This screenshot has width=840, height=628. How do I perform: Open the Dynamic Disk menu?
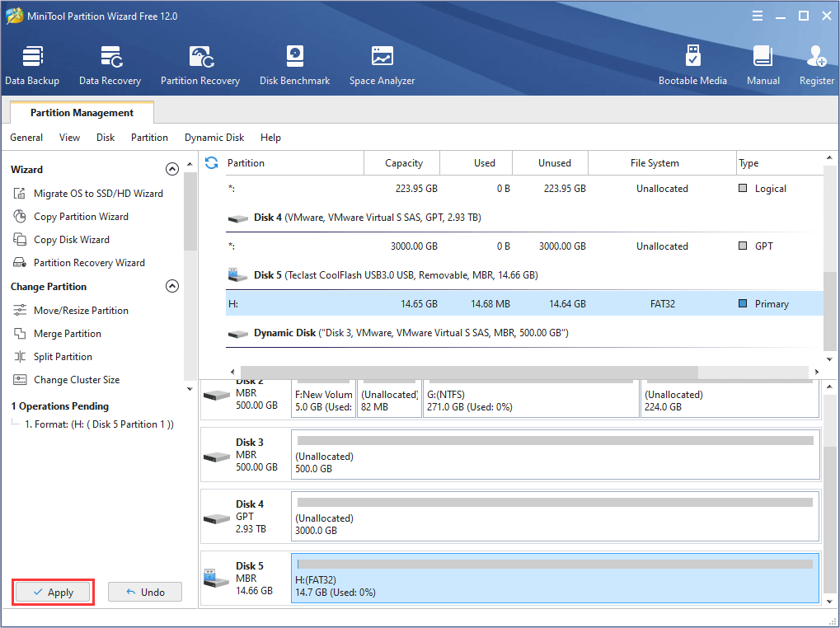click(214, 138)
